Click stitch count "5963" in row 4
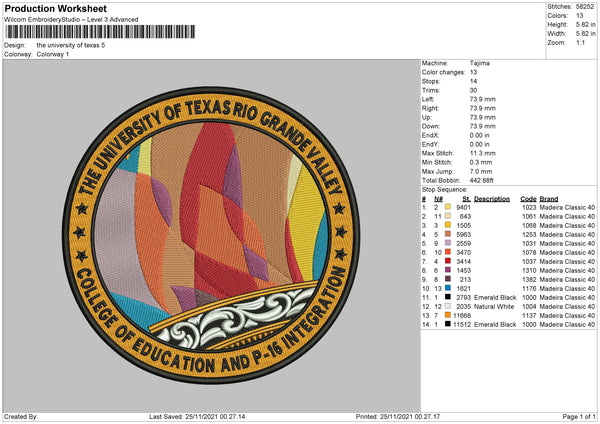The width and height of the screenshot is (600, 424). pyautogui.click(x=463, y=235)
